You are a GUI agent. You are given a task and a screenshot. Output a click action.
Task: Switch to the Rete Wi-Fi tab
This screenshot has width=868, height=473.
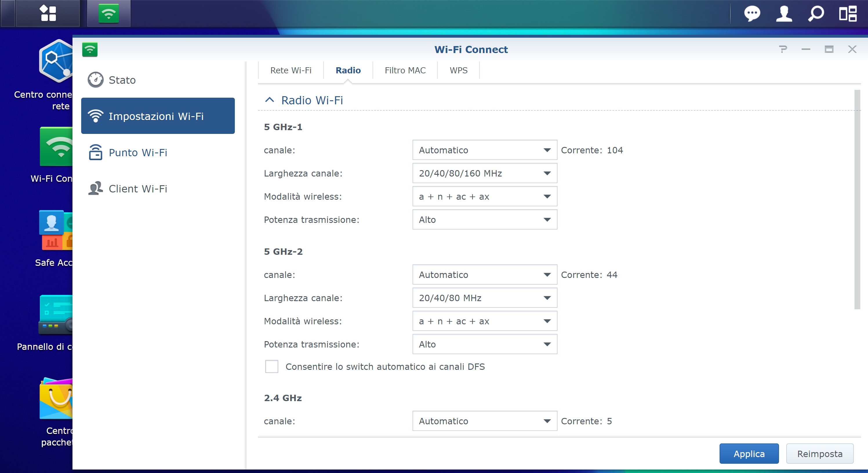pos(291,70)
